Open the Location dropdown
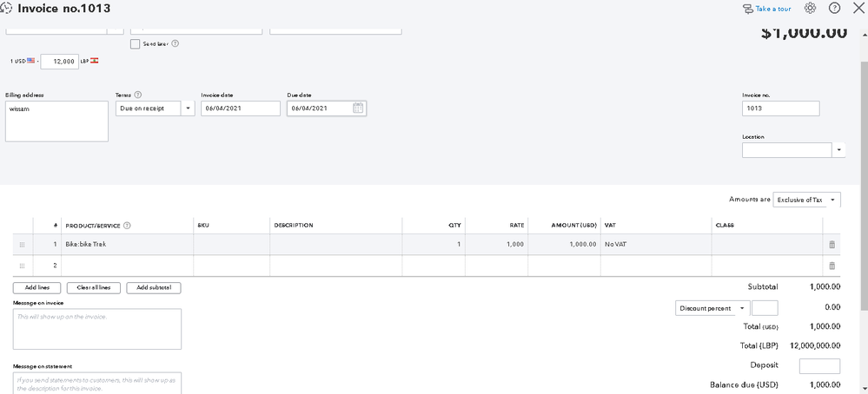This screenshot has height=394, width=868. coord(839,150)
